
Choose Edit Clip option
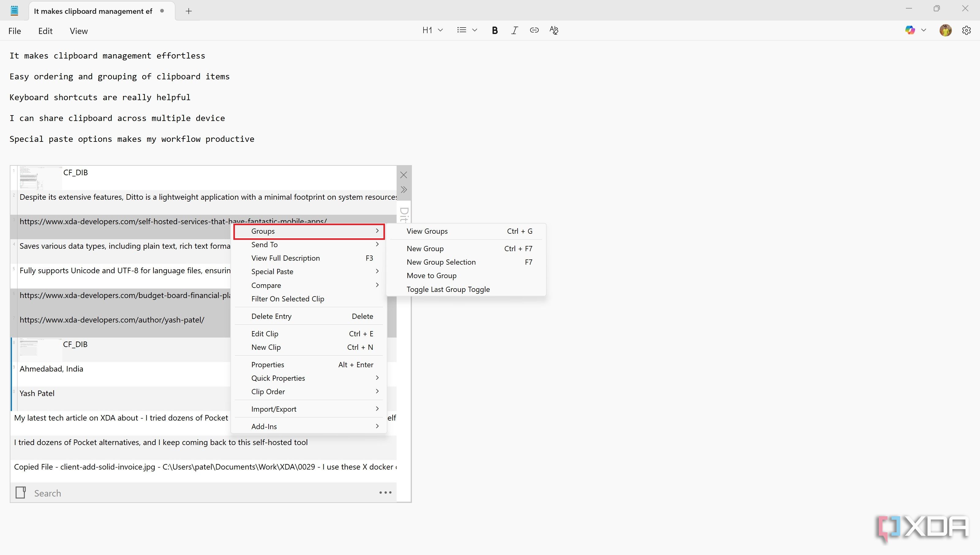[x=309, y=334]
